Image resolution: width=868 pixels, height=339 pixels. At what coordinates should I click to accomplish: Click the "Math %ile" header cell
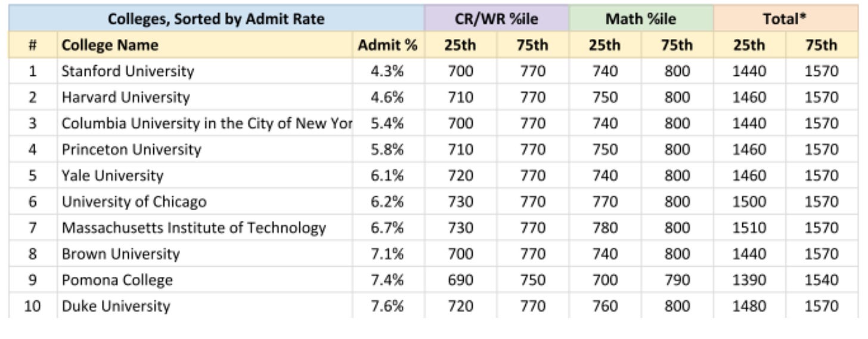(x=641, y=19)
